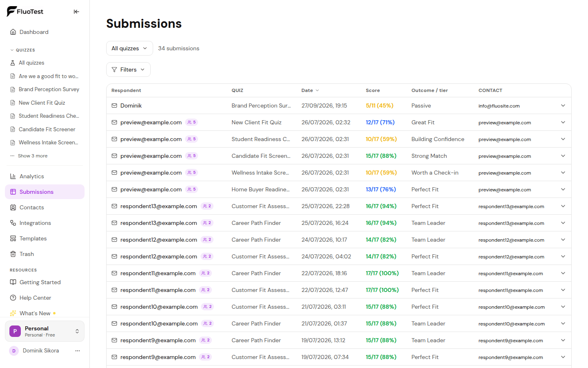Collapse the sidebar with the arrow icon

[x=76, y=12]
